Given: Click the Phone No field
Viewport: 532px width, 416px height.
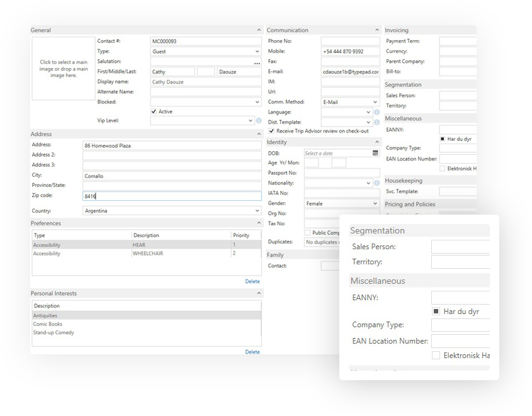Looking at the screenshot, I should click(x=351, y=41).
